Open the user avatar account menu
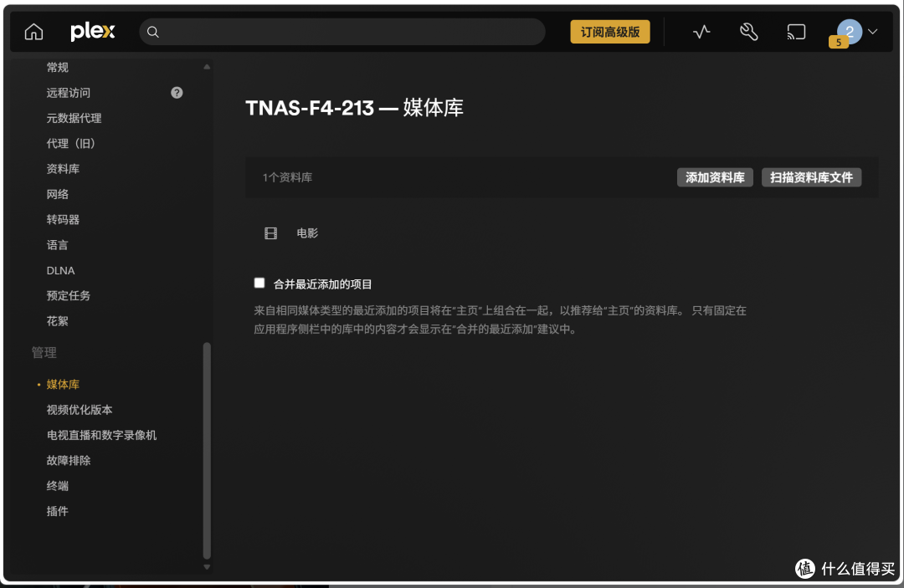This screenshot has height=588, width=904. coord(850,32)
